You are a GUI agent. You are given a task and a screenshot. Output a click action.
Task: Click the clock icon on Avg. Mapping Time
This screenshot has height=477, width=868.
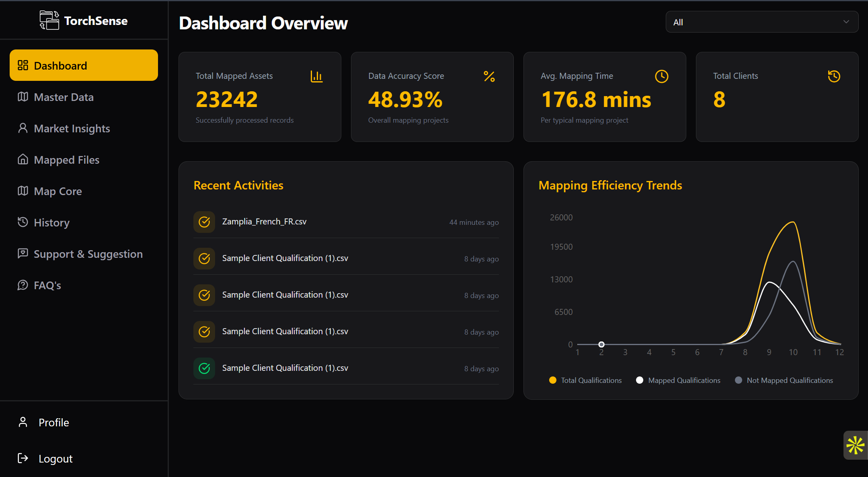click(661, 76)
